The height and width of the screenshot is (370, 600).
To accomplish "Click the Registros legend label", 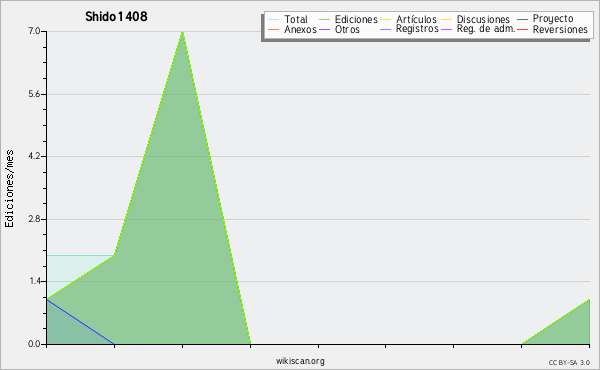I will tap(417, 29).
